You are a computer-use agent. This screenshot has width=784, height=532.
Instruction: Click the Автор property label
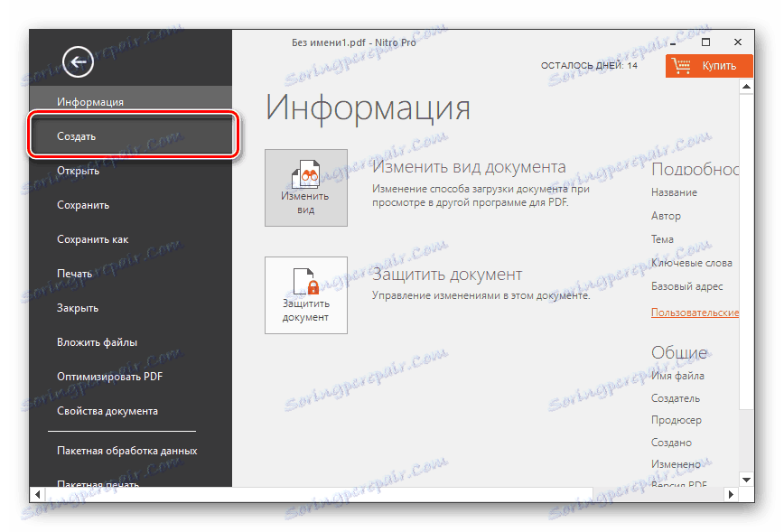(666, 216)
